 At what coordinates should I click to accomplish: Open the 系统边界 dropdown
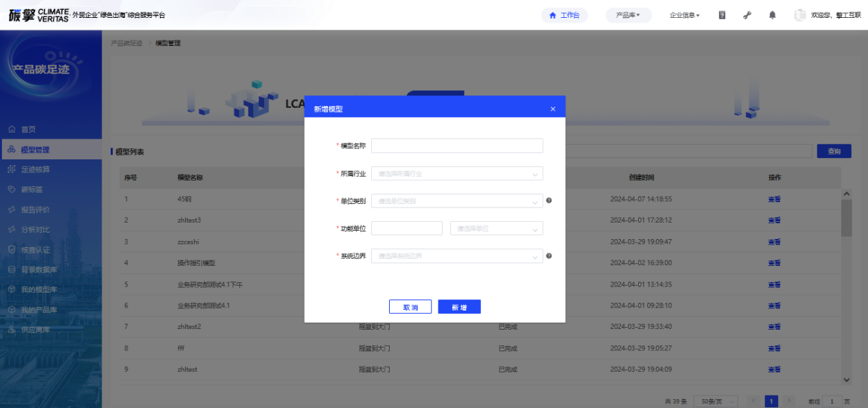point(457,256)
